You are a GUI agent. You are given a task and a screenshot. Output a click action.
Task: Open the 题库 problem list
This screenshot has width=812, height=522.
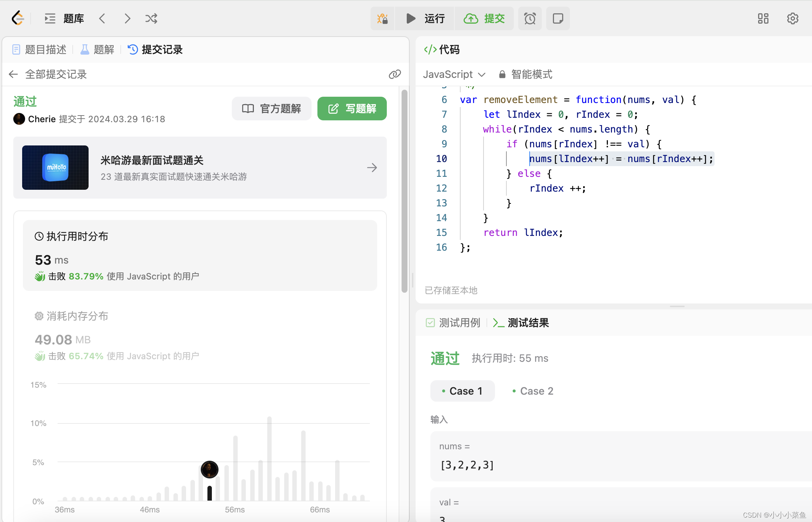pyautogui.click(x=65, y=18)
